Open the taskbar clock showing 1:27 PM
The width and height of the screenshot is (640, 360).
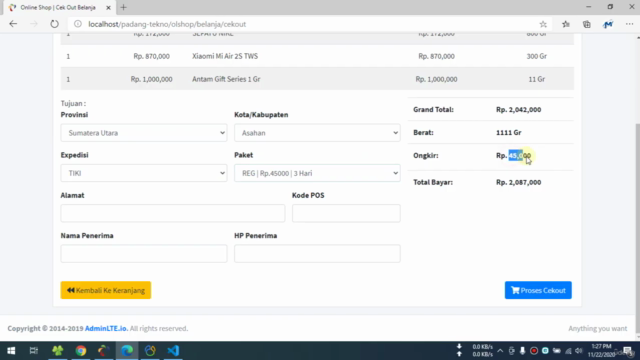coord(601,351)
